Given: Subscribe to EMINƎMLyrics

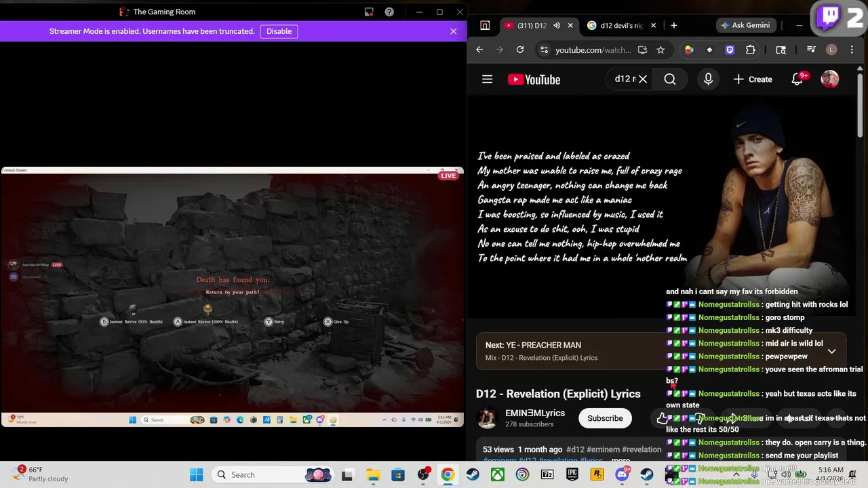Looking at the screenshot, I should pyautogui.click(x=605, y=418).
